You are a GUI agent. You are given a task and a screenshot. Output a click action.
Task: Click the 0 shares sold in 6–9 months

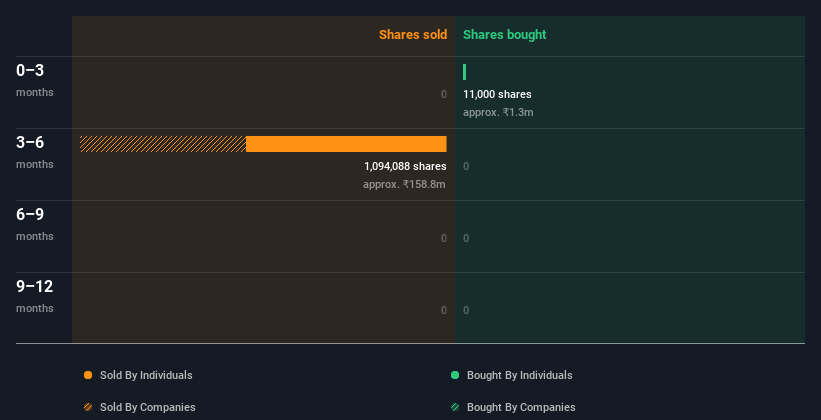click(444, 238)
